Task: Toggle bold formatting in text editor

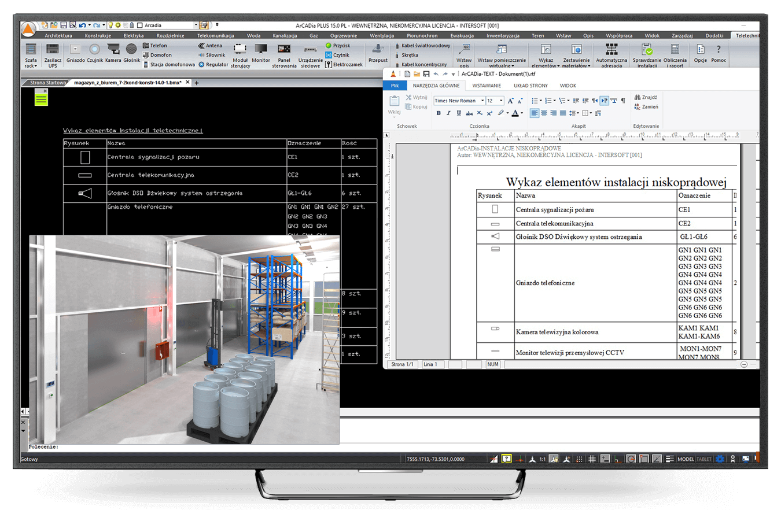Action: 439,113
